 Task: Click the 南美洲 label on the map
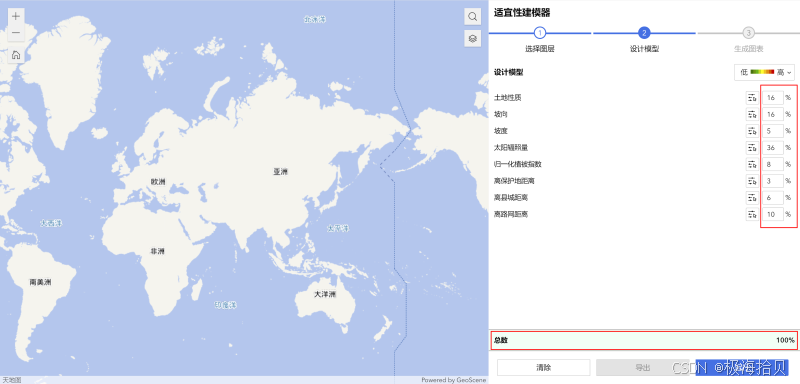(40, 282)
